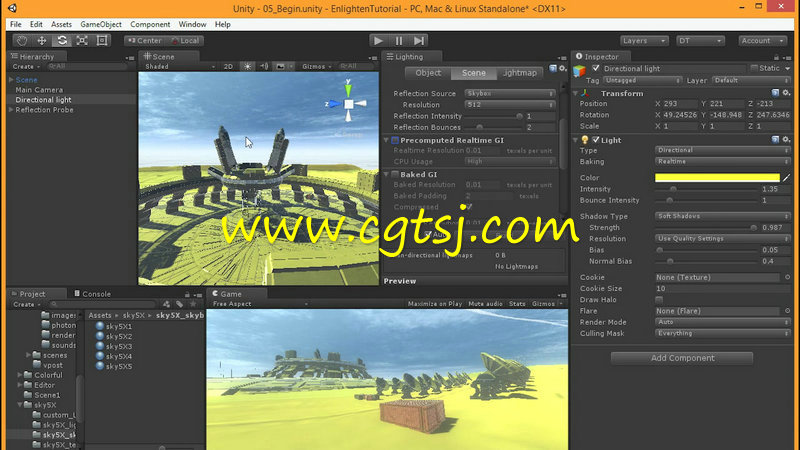800x450 pixels.
Task: Select the sky5X5 material asset
Action: (x=114, y=366)
